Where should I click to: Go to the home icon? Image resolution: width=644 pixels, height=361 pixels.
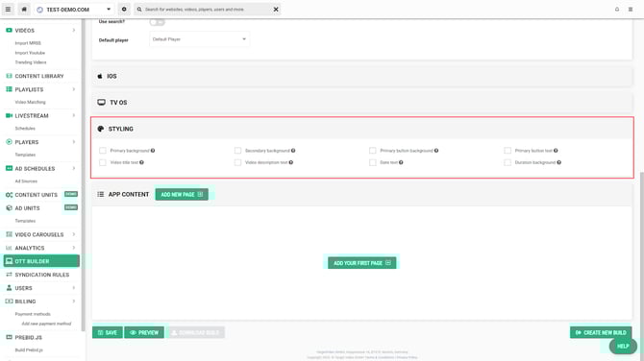coord(24,9)
